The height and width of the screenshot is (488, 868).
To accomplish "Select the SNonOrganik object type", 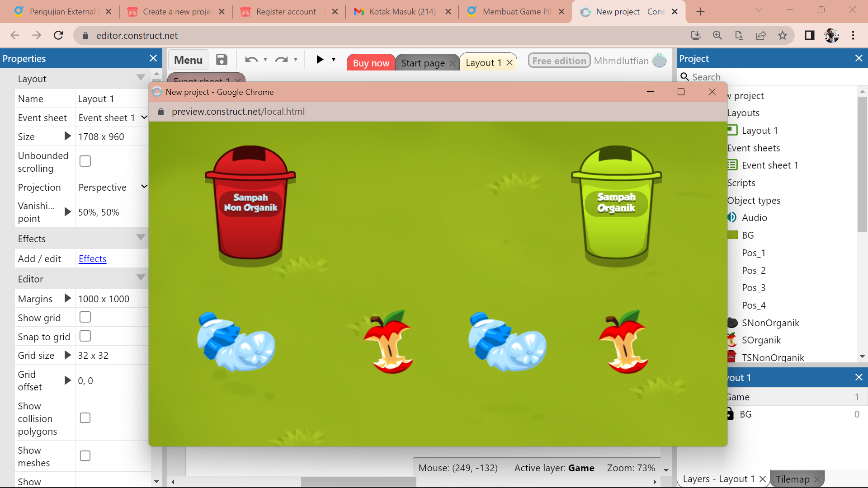I will tap(770, 322).
